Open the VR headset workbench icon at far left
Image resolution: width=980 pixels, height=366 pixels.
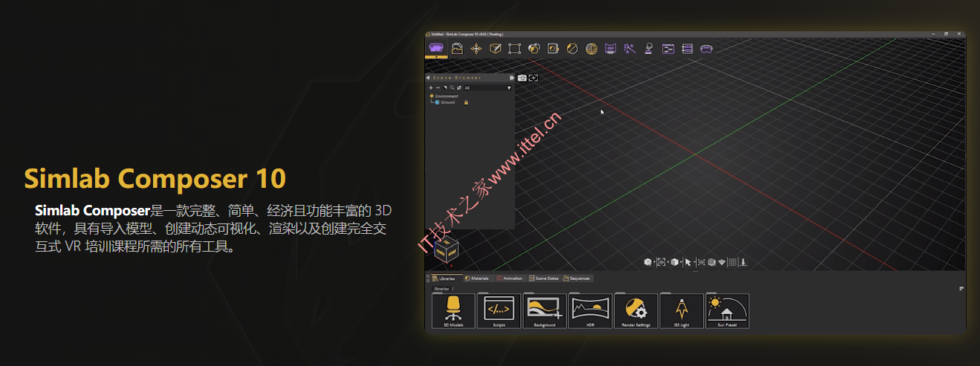click(437, 48)
